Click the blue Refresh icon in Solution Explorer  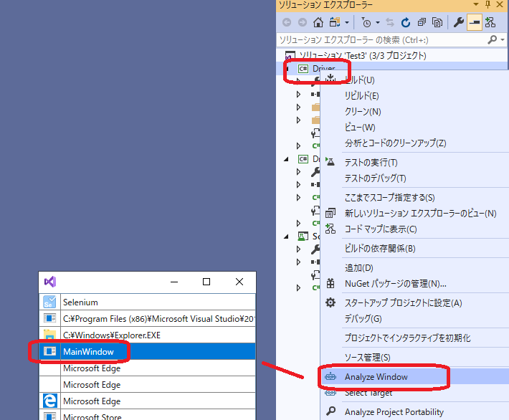[x=406, y=22]
